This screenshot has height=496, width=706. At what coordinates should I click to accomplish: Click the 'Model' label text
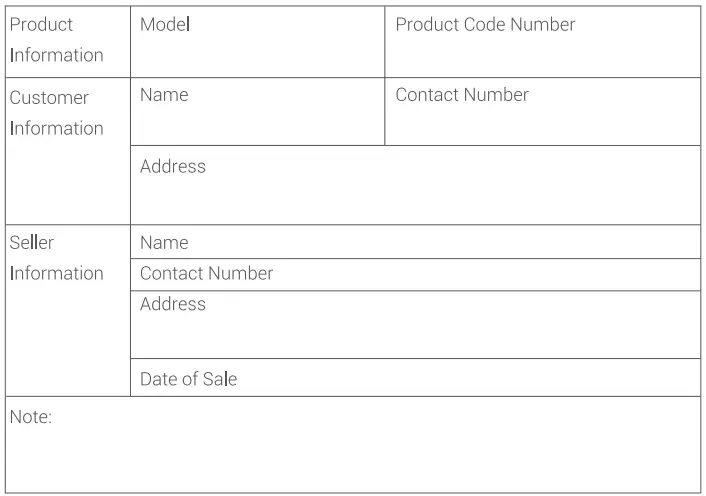coord(165,24)
